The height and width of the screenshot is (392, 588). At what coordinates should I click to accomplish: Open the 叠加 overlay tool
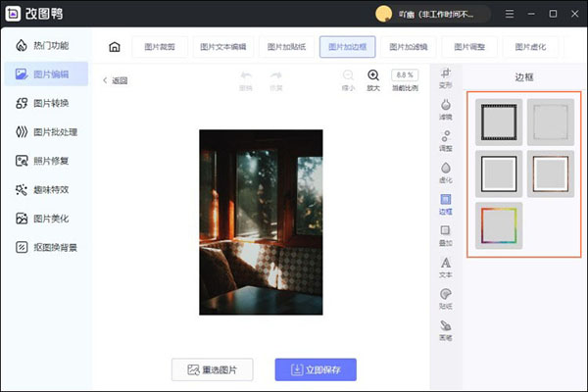click(446, 234)
